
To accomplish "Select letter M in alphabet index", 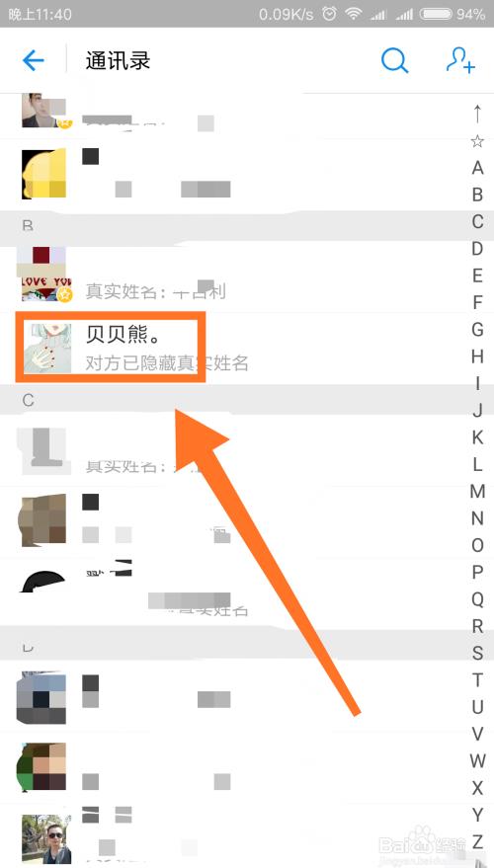I will (477, 492).
